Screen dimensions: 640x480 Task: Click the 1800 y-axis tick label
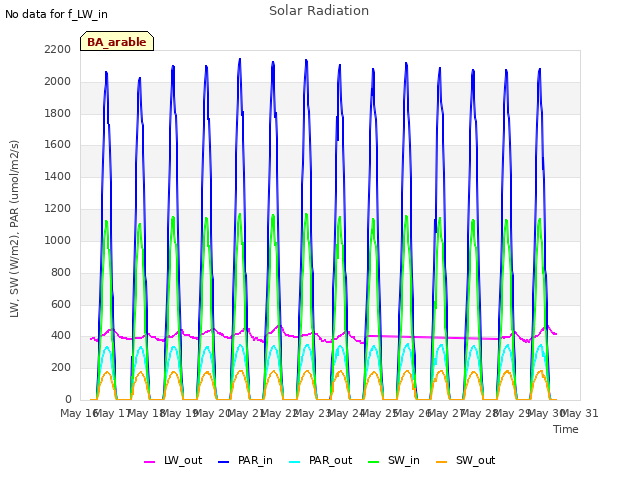pyautogui.click(x=58, y=113)
